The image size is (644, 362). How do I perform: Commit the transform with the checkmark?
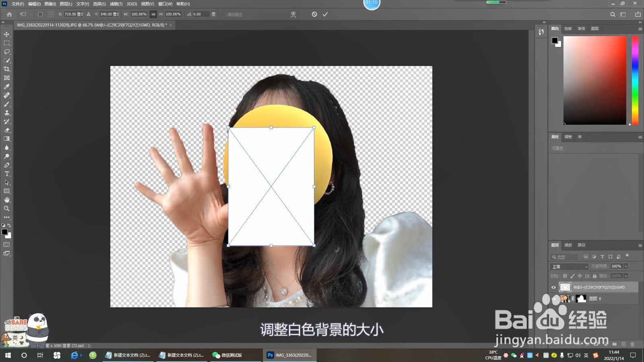tap(325, 14)
